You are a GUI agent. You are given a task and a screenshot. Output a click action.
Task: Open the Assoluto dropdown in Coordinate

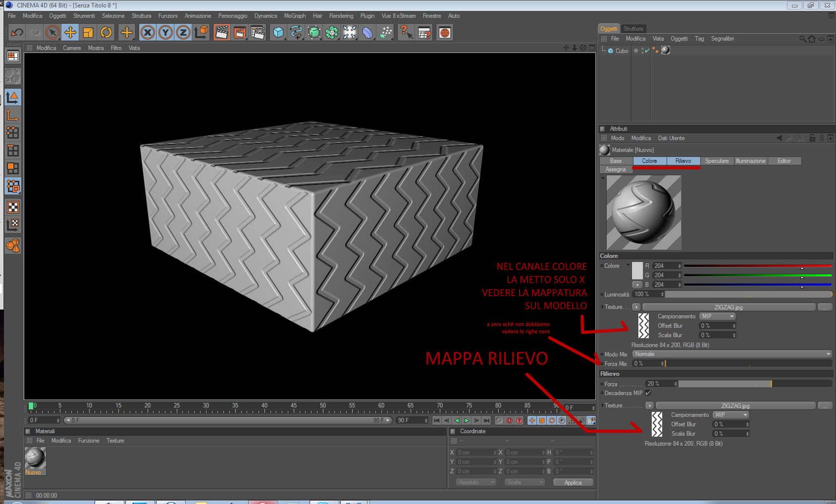pos(476,482)
